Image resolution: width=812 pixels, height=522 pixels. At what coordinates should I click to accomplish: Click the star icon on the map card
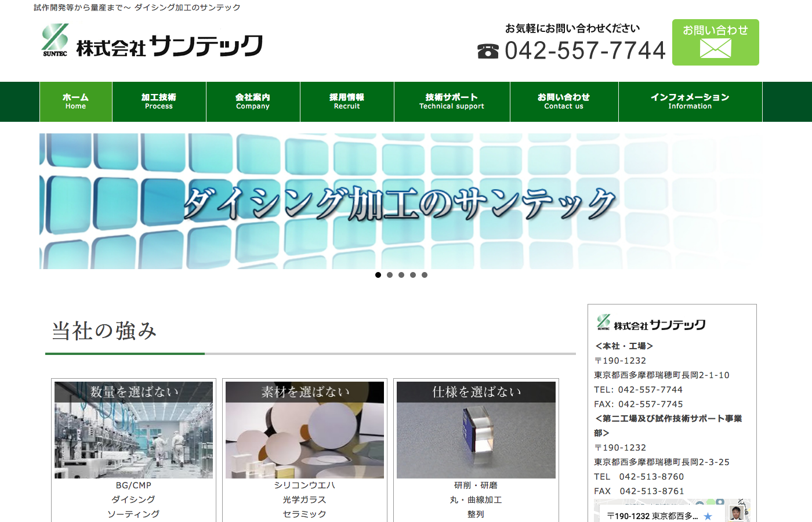(708, 516)
